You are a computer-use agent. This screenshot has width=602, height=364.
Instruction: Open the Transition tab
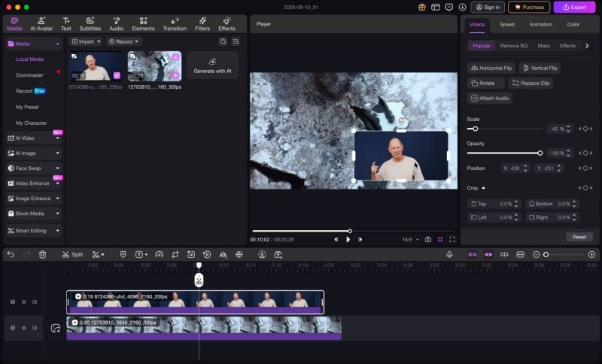(x=175, y=24)
